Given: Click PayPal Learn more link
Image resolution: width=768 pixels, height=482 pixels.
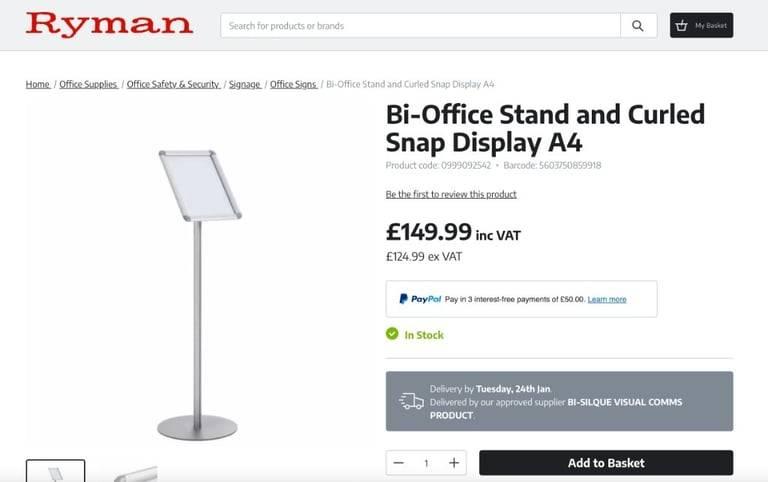Looking at the screenshot, I should tap(607, 299).
